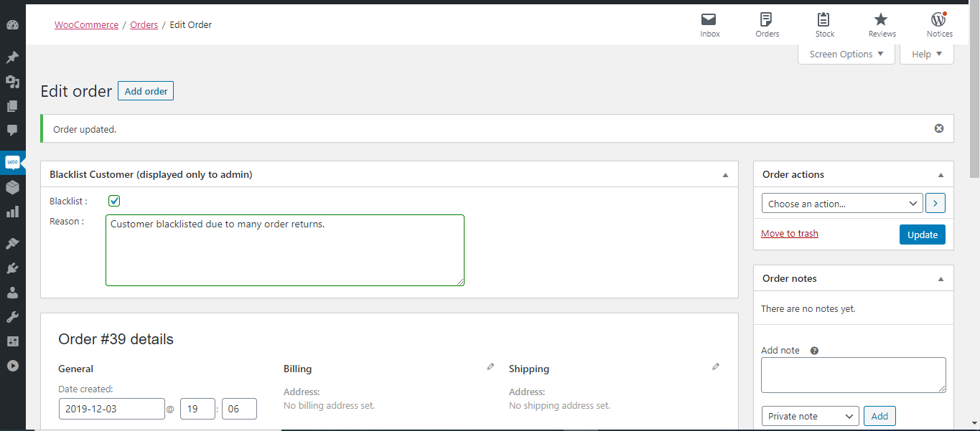This screenshot has height=431, width=980.
Task: Open the Dashboard icon in sidebar
Action: pos(12,25)
